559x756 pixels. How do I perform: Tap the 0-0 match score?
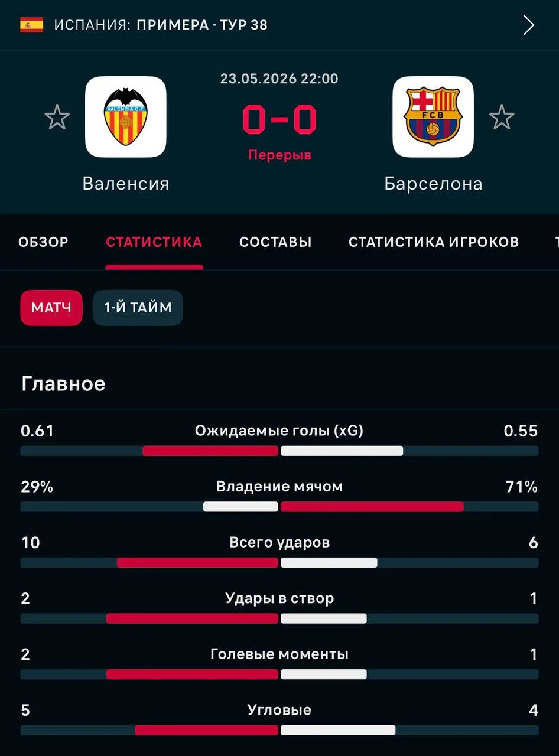[x=279, y=119]
